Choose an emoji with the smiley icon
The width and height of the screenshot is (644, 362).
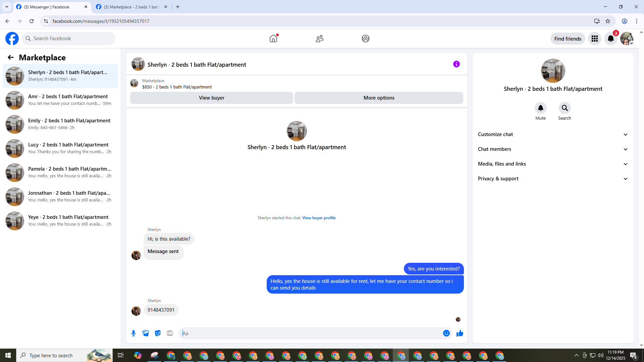446,333
